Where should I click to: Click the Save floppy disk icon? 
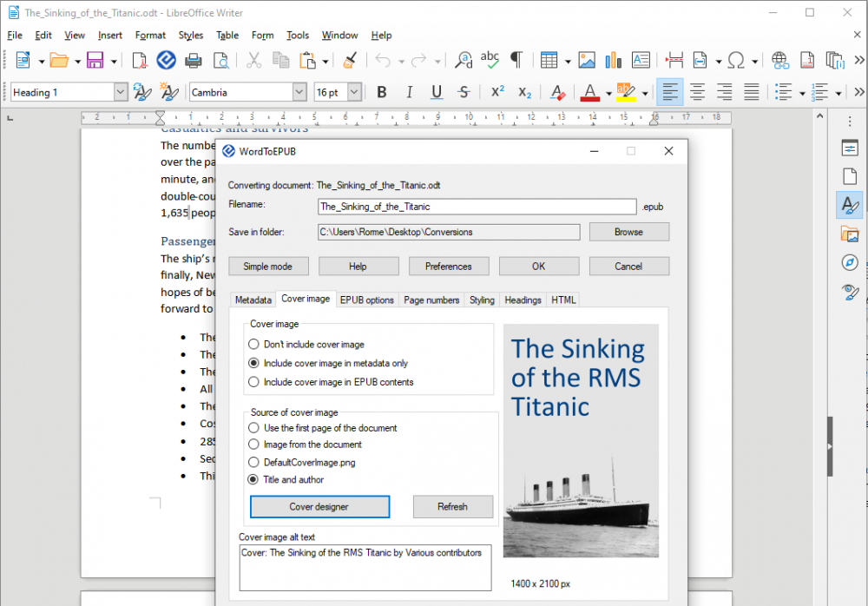95,60
